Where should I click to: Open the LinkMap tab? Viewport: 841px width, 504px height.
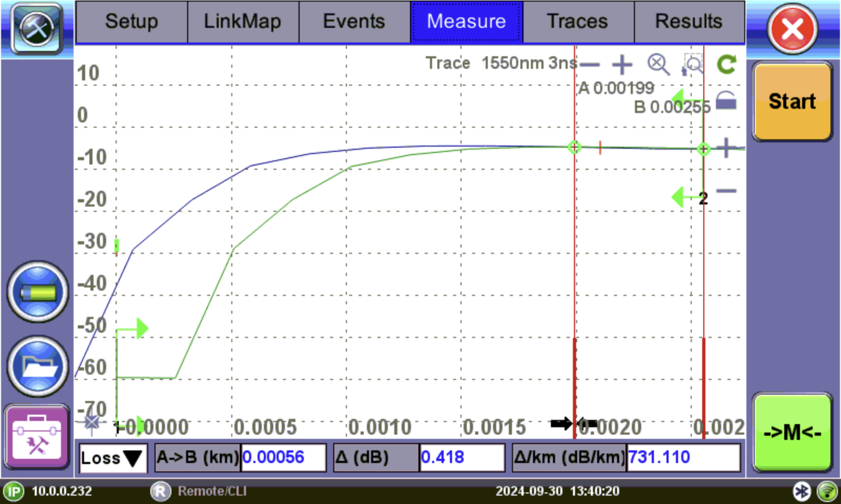click(x=242, y=22)
